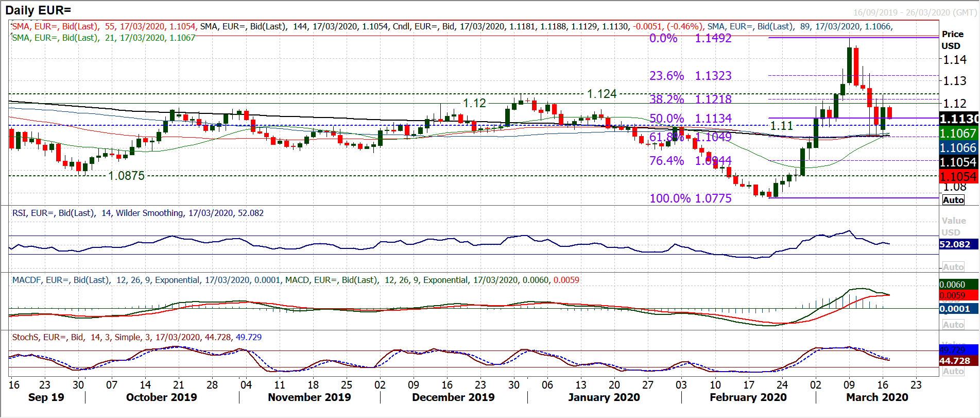Viewport: 980px width, 418px height.
Task: Click the Auto button in MACD panel
Action: (953, 325)
